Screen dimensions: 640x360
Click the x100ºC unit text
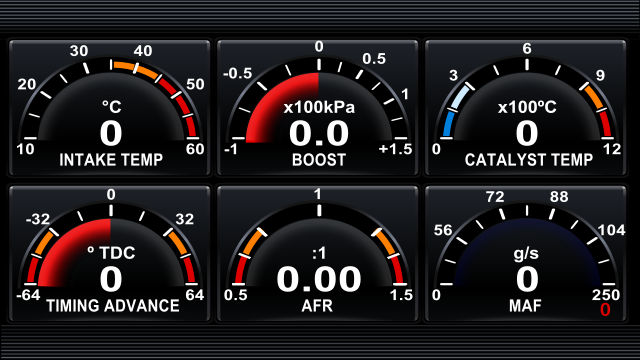(x=527, y=107)
